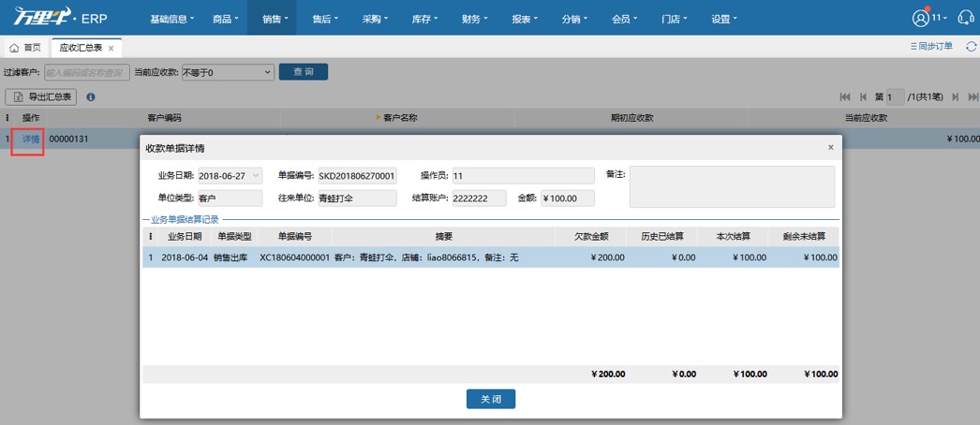Image resolution: width=980 pixels, height=425 pixels.
Task: Click the 同步订单 link
Action: pyautogui.click(x=931, y=46)
